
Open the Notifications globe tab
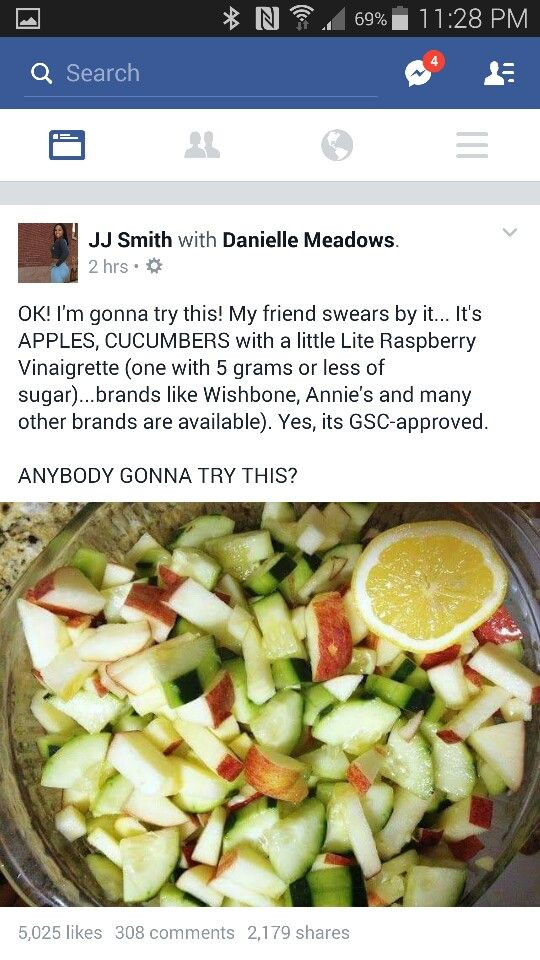tap(337, 146)
